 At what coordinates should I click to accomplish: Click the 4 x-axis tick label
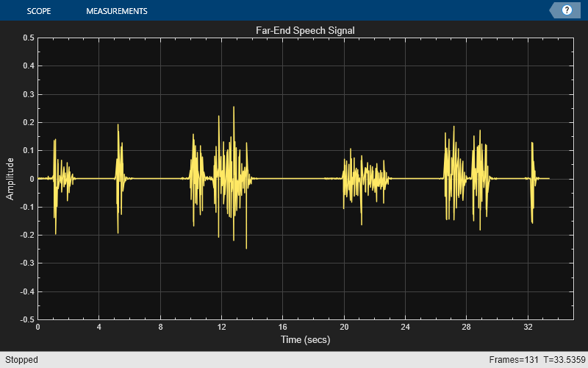click(x=99, y=327)
